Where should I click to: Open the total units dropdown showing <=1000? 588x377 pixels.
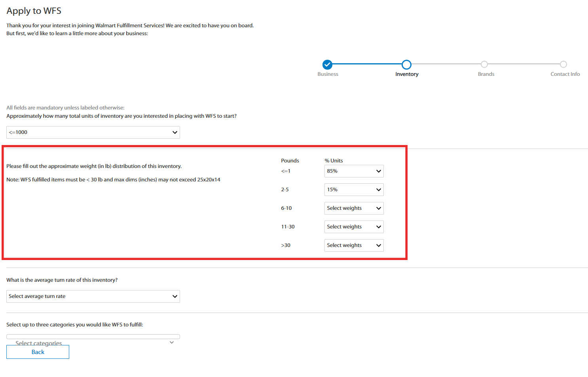pyautogui.click(x=93, y=132)
